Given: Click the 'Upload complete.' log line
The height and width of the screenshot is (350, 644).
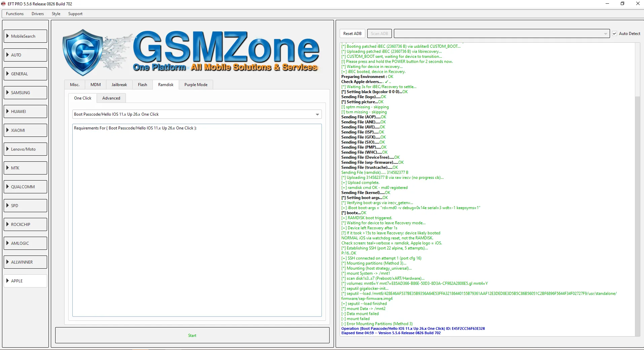Looking at the screenshot, I should point(360,183).
